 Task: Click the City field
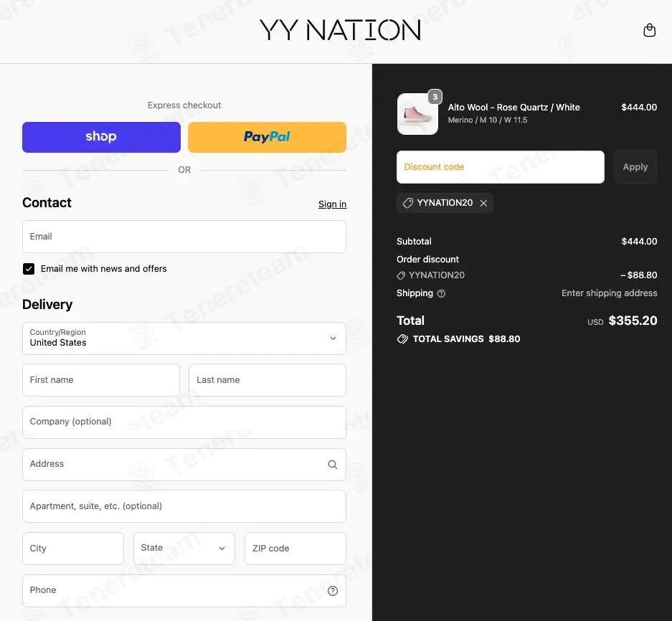pyautogui.click(x=73, y=548)
